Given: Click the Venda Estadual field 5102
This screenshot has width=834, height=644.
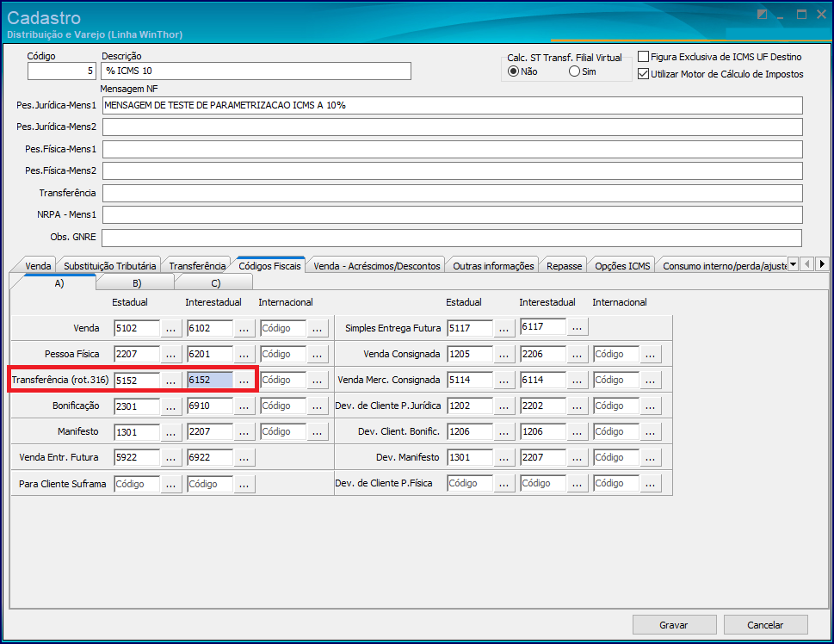Looking at the screenshot, I should (x=137, y=328).
